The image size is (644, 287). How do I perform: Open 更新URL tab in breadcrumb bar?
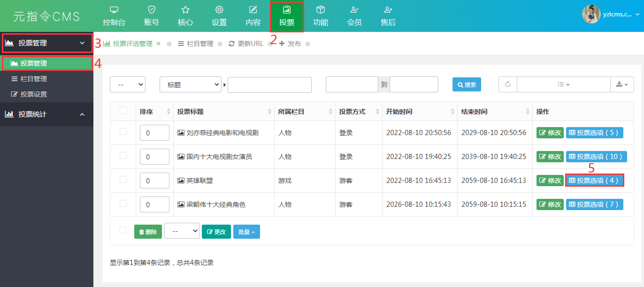point(246,44)
